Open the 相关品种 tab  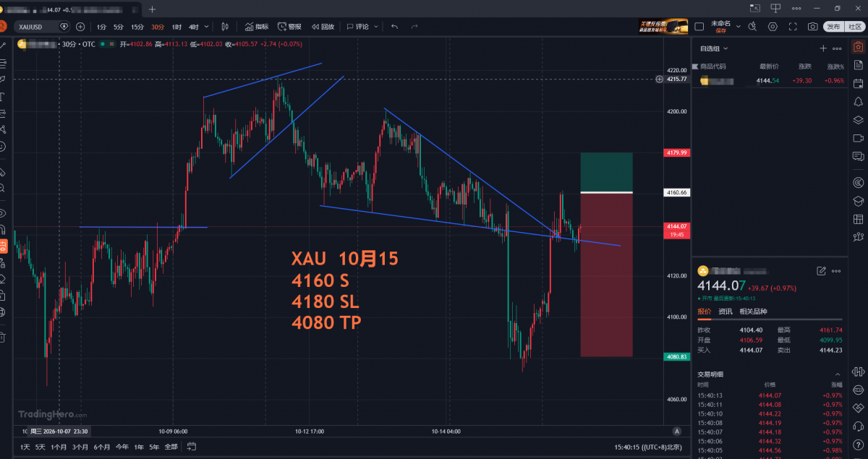click(x=752, y=312)
